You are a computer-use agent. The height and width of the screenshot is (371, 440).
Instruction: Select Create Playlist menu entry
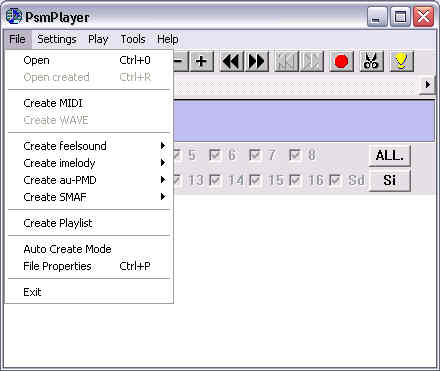pos(89,223)
